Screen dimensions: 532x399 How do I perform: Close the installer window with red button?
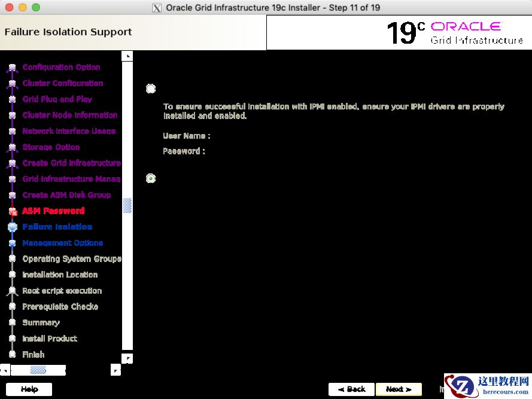(x=10, y=7)
